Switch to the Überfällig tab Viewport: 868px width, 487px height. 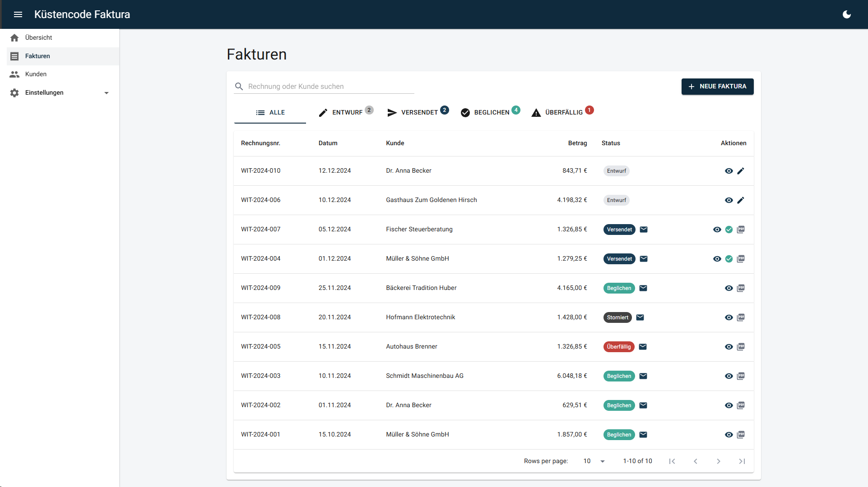[x=563, y=112]
